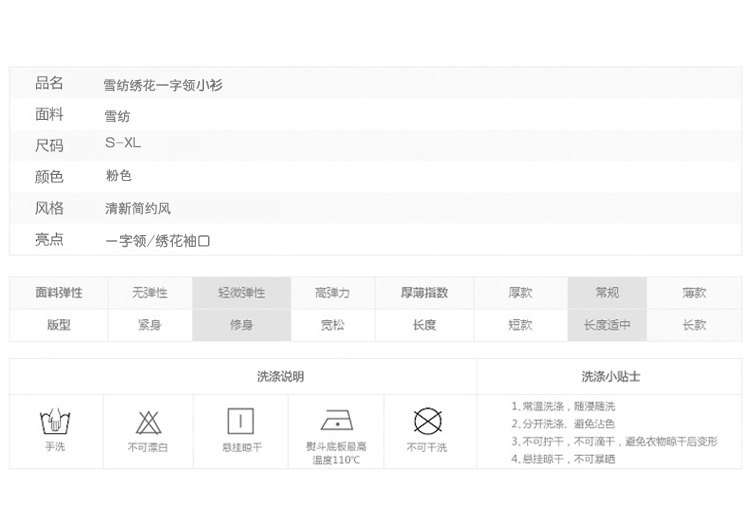Select the 长度适中 length option

coord(607,325)
